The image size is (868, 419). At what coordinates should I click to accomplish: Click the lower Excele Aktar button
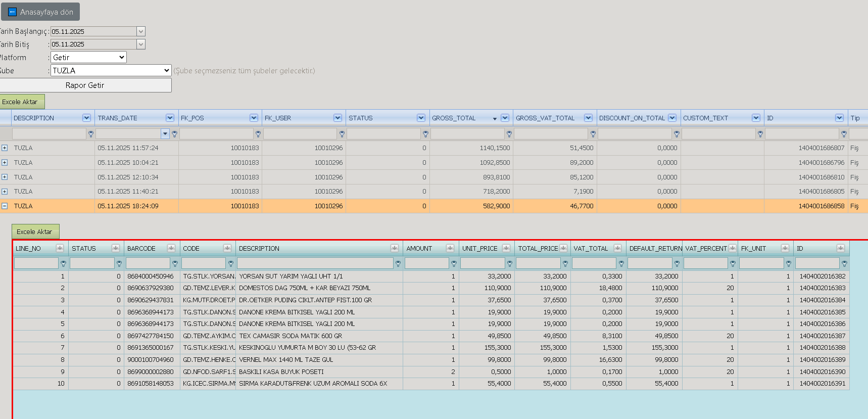coord(34,231)
